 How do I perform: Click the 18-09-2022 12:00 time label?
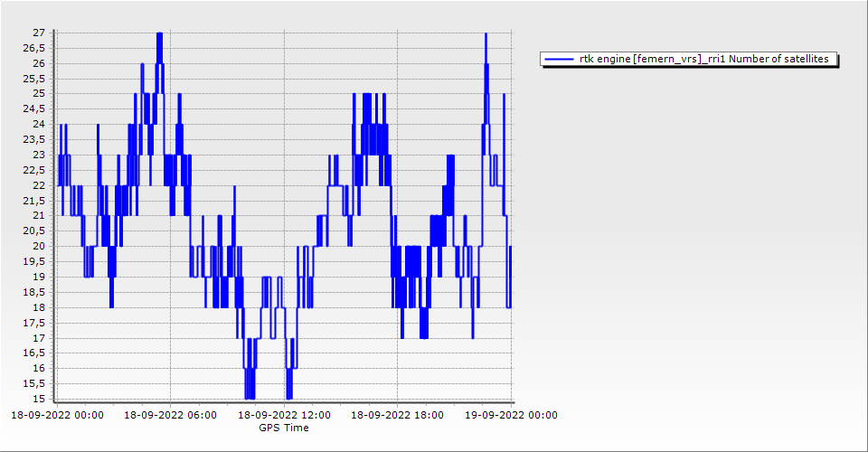click(x=283, y=416)
